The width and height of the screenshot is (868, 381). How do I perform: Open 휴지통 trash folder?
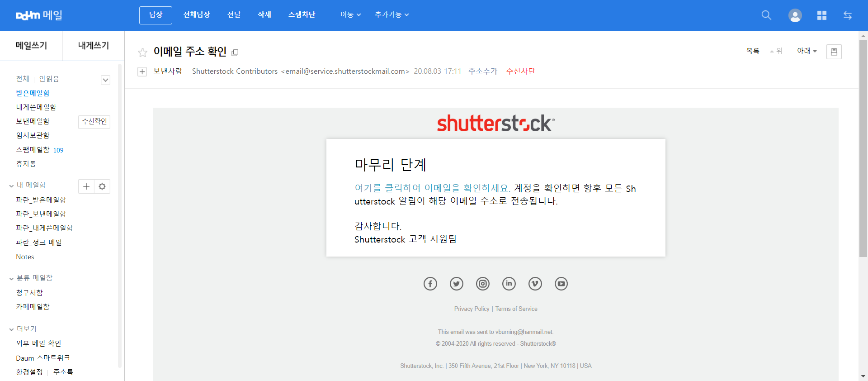(x=26, y=164)
